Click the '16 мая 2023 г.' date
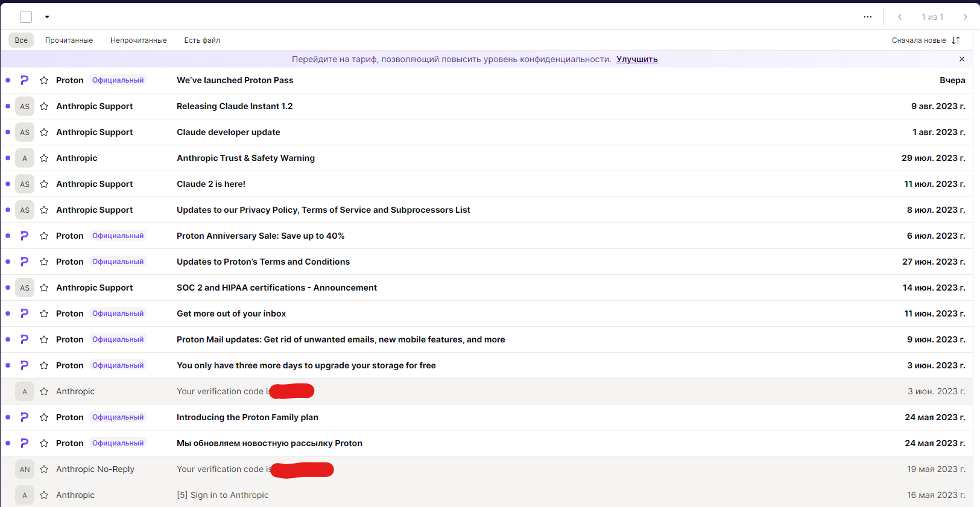Viewport: 980px width, 507px height. point(936,495)
